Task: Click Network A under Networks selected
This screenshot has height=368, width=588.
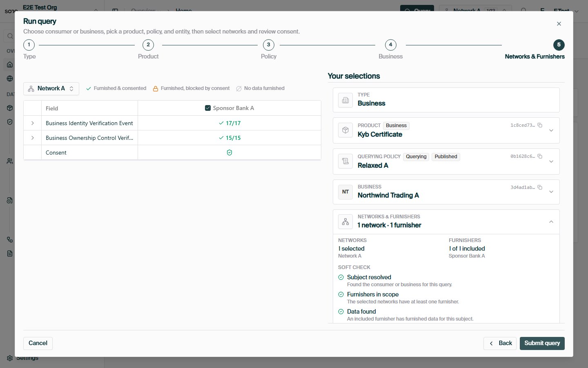Action: coord(350,256)
